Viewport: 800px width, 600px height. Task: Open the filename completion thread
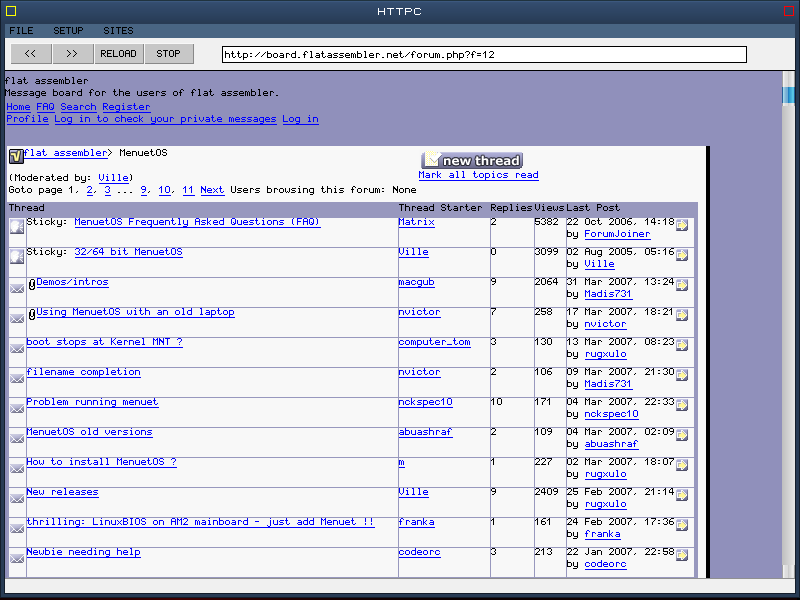click(x=84, y=372)
